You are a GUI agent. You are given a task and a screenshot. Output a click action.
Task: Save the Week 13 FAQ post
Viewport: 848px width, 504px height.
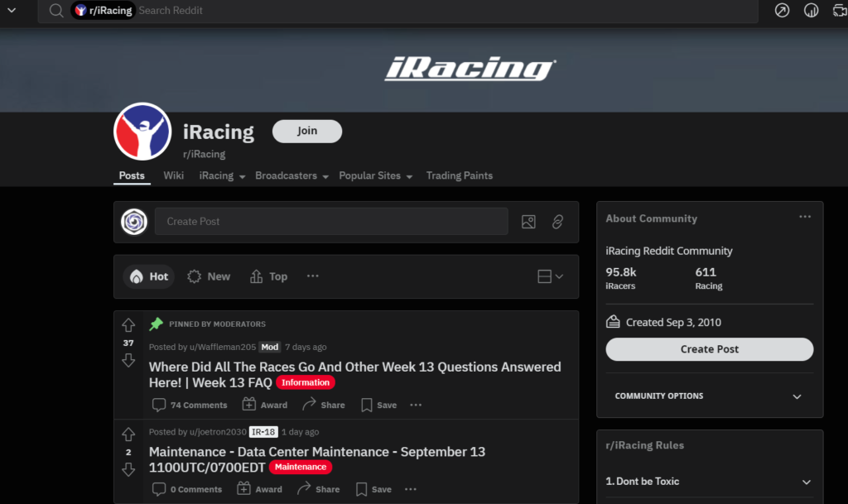(378, 405)
